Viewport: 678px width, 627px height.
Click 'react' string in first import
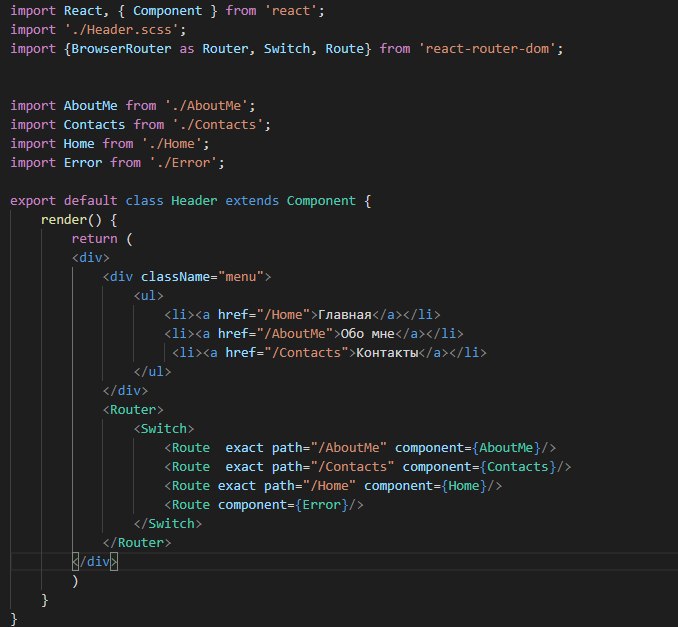[291, 11]
